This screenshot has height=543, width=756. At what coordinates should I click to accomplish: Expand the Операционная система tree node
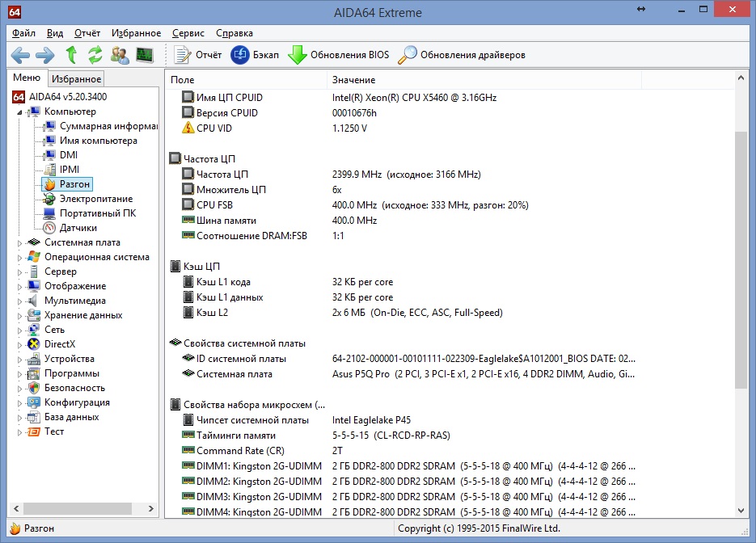(x=19, y=258)
